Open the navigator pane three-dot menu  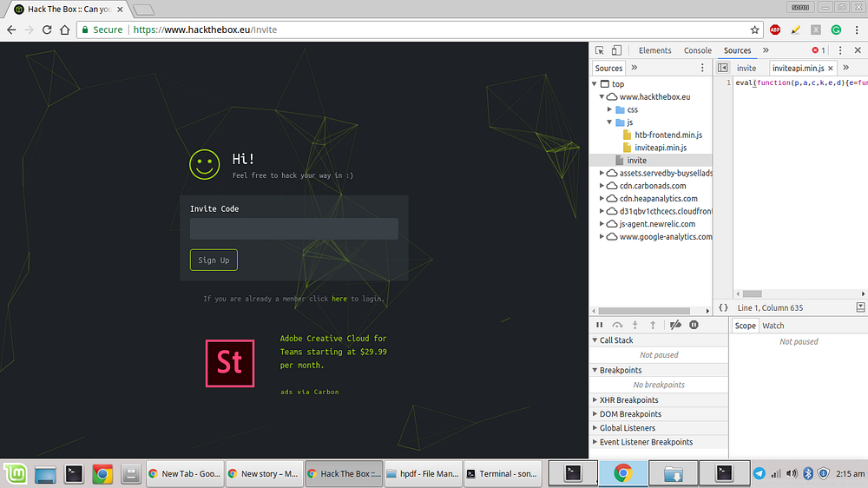702,68
